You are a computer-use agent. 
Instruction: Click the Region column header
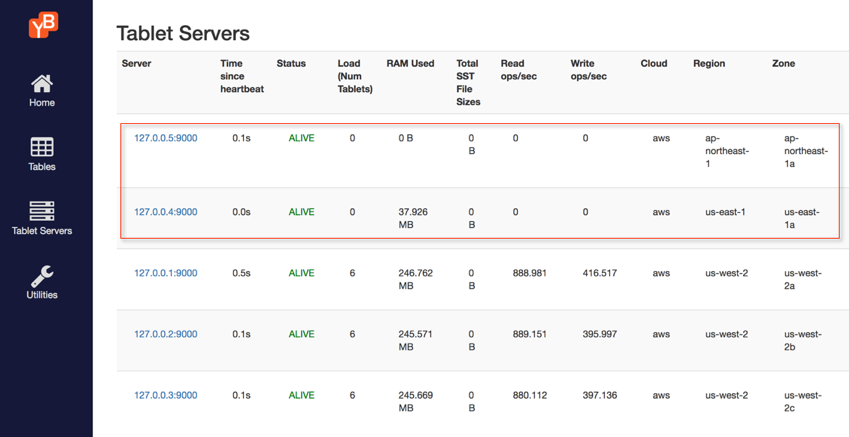click(x=709, y=64)
